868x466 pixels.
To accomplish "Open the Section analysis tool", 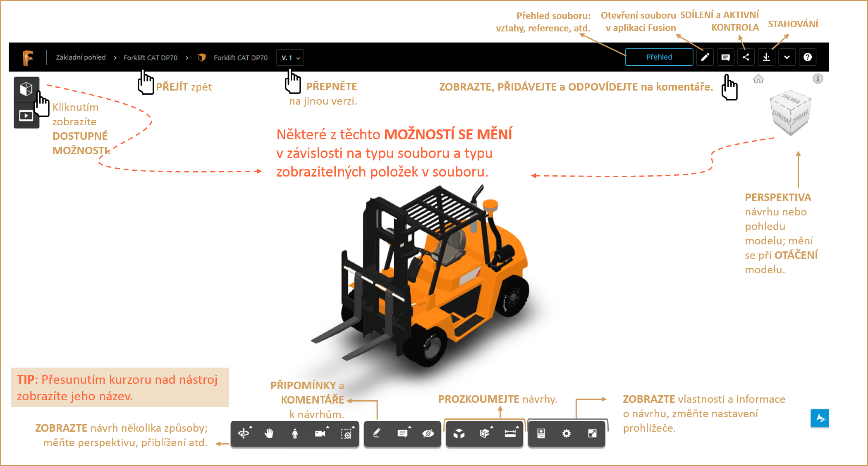I will coord(485,433).
